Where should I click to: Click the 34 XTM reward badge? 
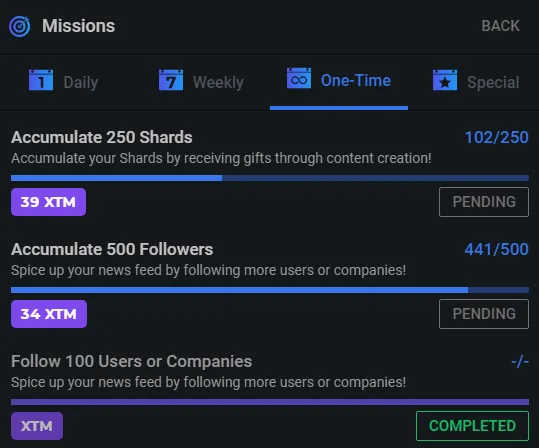(49, 314)
